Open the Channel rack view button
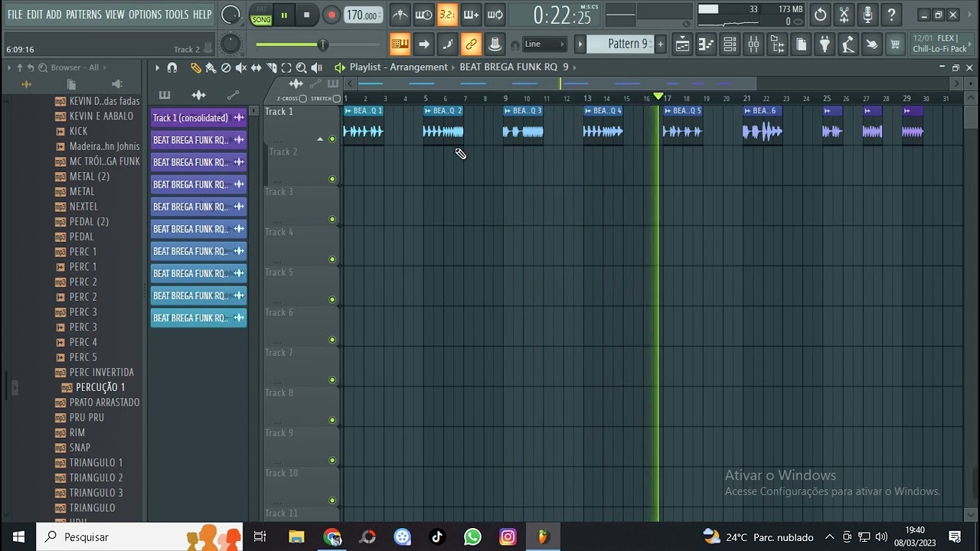This screenshot has width=980, height=551. (730, 44)
